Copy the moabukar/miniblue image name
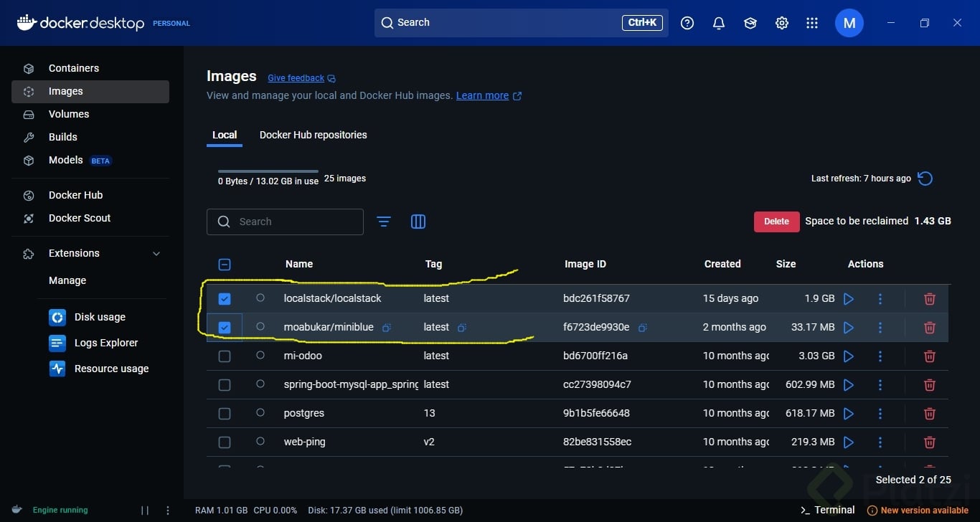 [387, 328]
